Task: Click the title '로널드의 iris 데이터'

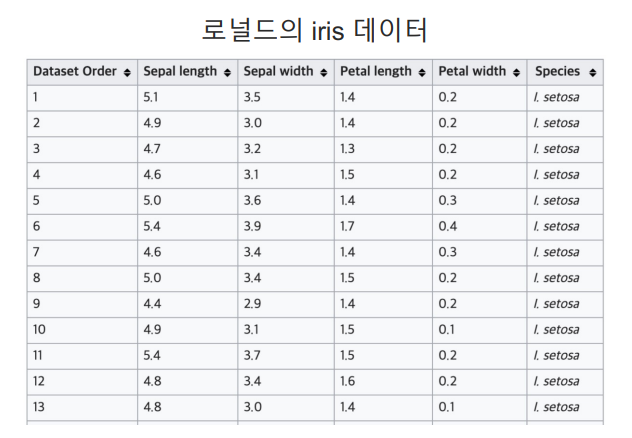Action: click(x=314, y=30)
